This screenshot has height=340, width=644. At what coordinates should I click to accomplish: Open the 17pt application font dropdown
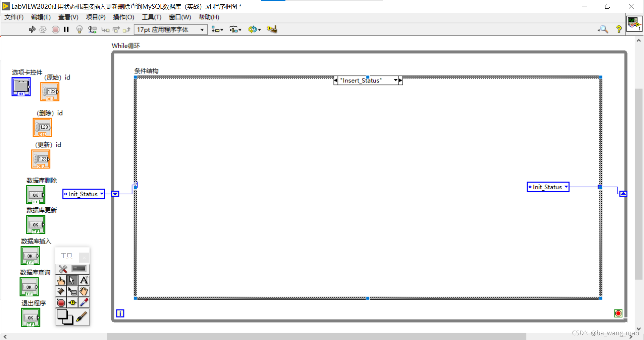pos(171,29)
